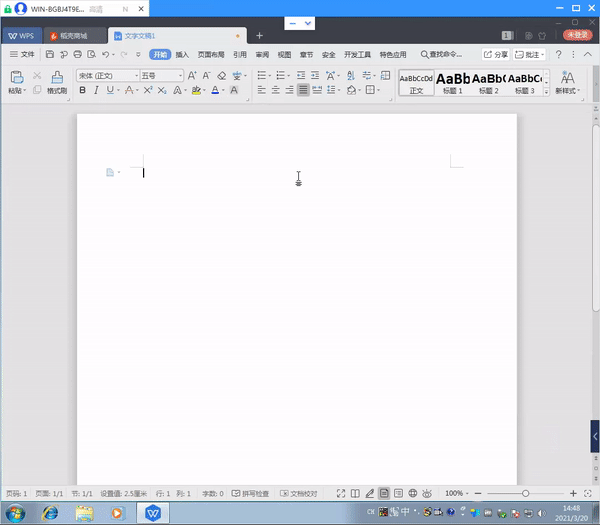The image size is (600, 525).
Task: Switch to the 开发工具 ribbon tab
Action: pos(357,55)
